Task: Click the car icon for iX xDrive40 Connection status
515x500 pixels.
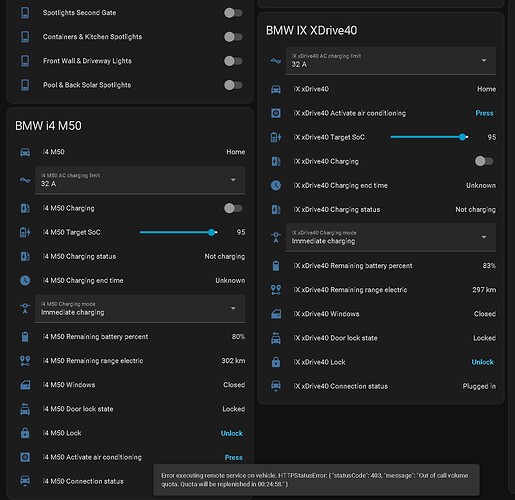Action: coord(276,386)
